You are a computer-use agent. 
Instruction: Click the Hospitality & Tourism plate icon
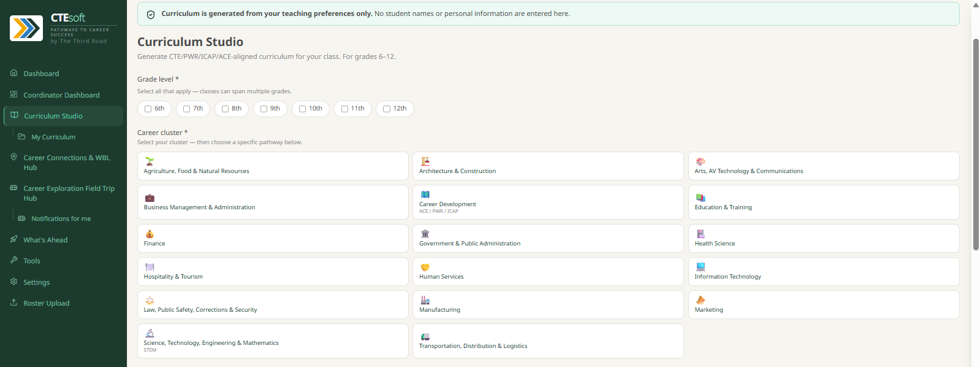pos(149,267)
